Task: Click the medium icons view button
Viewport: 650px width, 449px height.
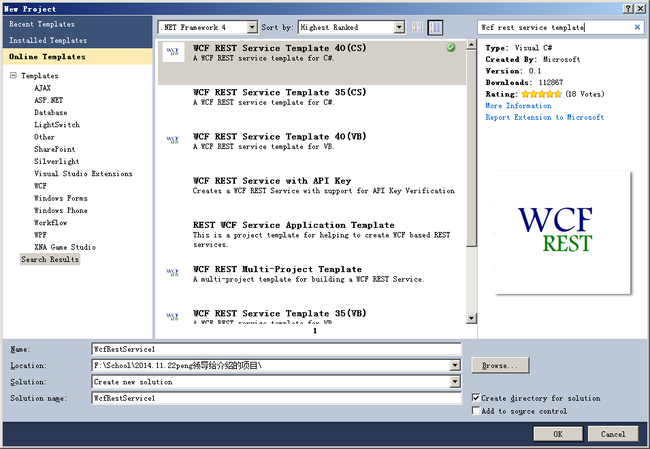Action: [435, 27]
